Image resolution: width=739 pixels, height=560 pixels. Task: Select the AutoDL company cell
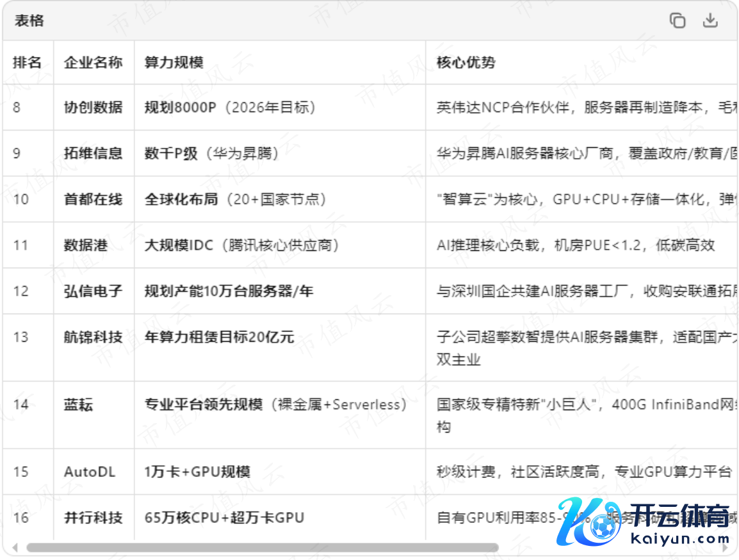90,472
